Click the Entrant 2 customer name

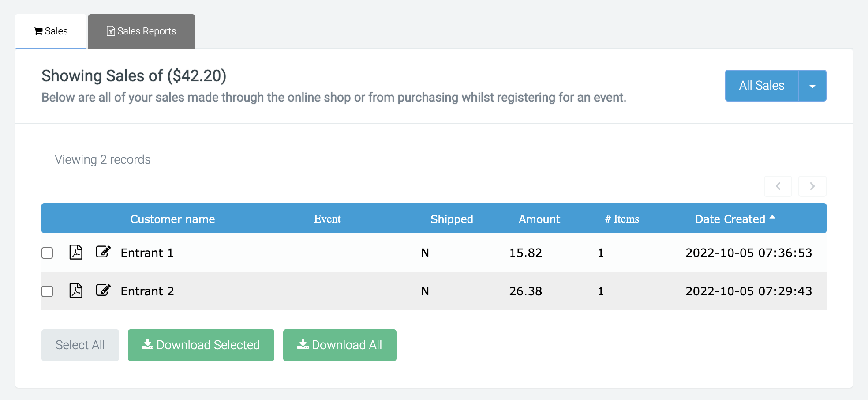tap(147, 291)
